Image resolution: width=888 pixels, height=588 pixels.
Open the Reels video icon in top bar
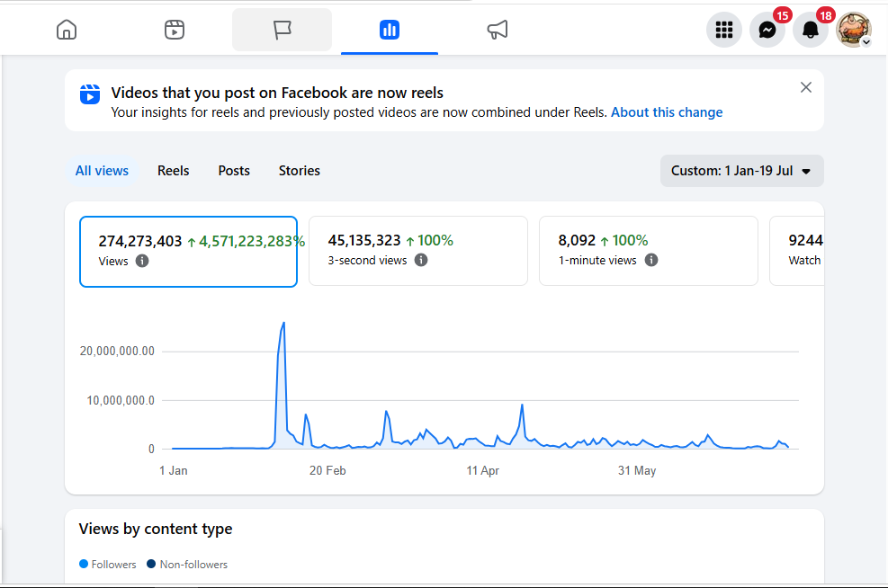[x=175, y=30]
